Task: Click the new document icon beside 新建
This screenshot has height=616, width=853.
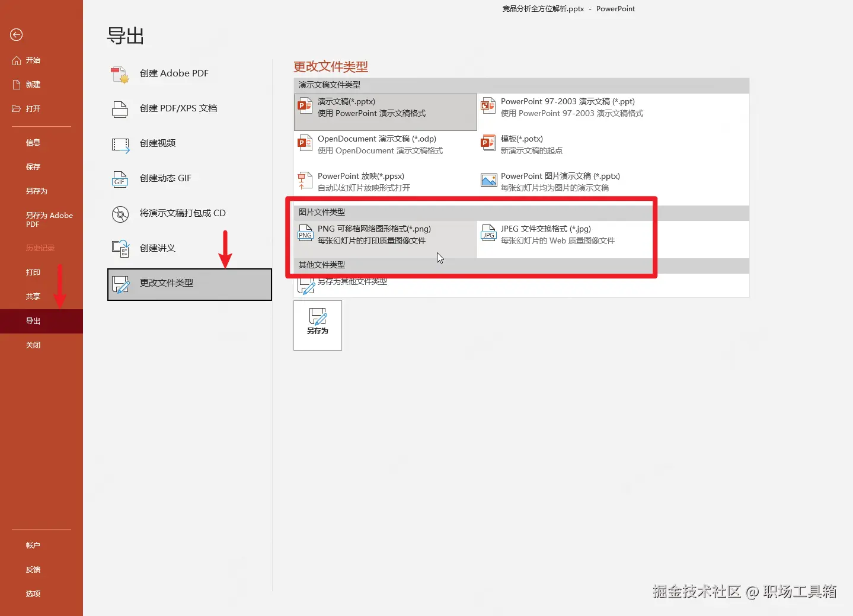Action: (x=17, y=85)
